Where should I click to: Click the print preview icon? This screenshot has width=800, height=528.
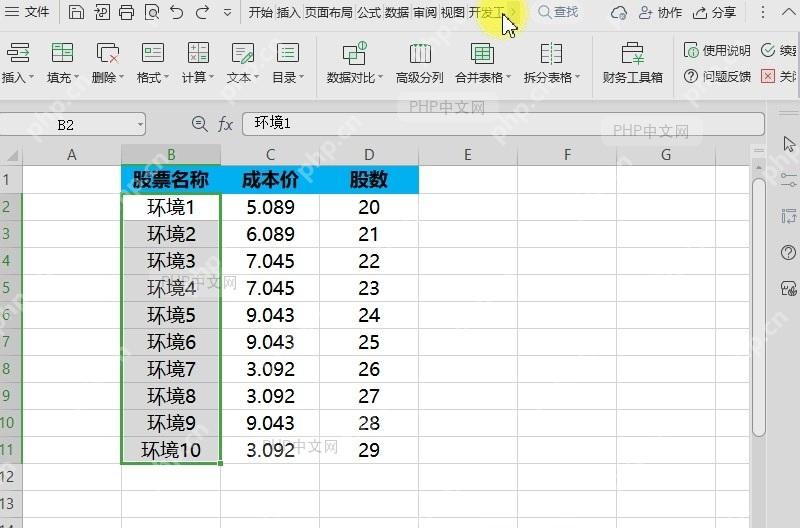point(152,12)
